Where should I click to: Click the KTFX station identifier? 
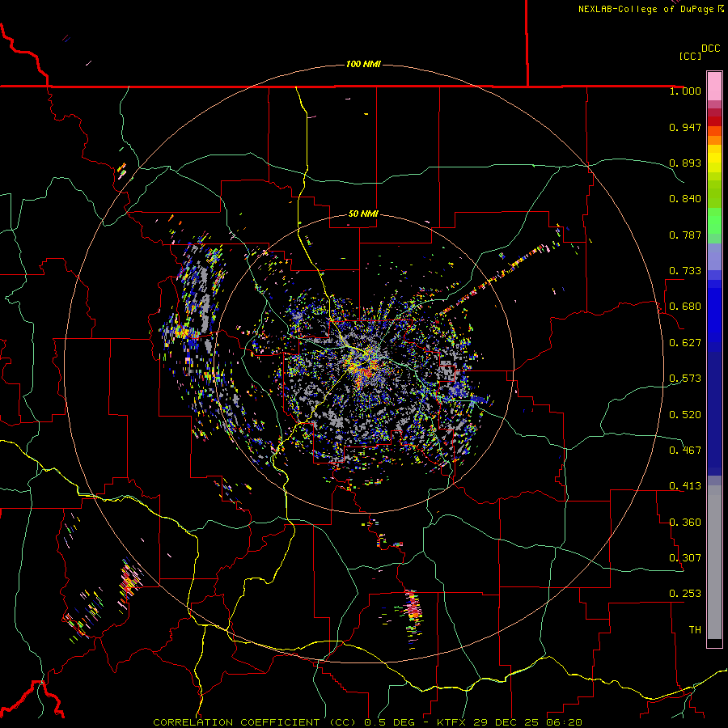pyautogui.click(x=451, y=722)
